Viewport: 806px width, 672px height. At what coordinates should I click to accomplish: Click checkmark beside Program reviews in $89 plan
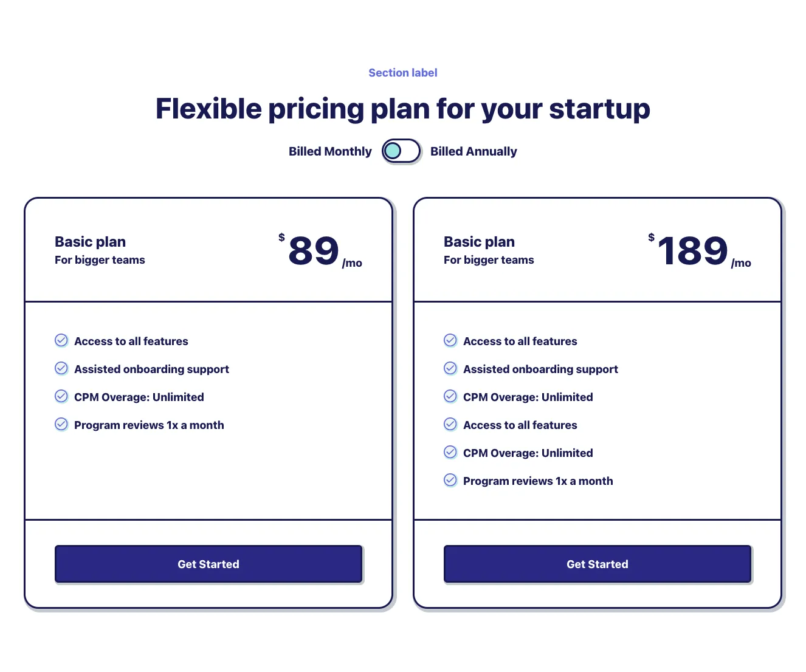[x=61, y=424]
